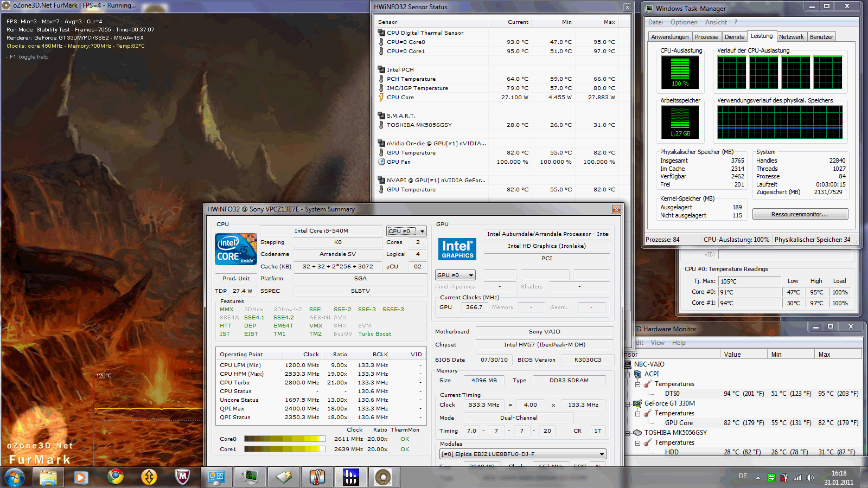Click the Intel Graphics logo
Screen dimensions: 868x488
pyautogui.click(x=457, y=249)
